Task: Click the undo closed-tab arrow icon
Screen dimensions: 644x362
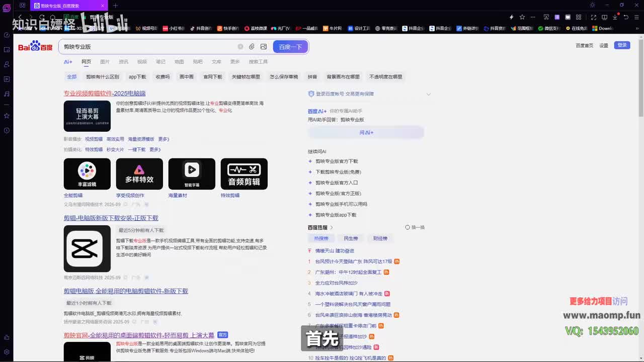Action: coord(626,17)
